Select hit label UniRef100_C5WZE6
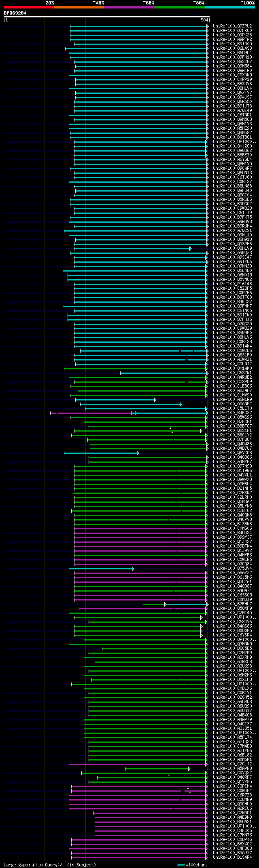This screenshot has width=259, height=868. click(x=232, y=350)
